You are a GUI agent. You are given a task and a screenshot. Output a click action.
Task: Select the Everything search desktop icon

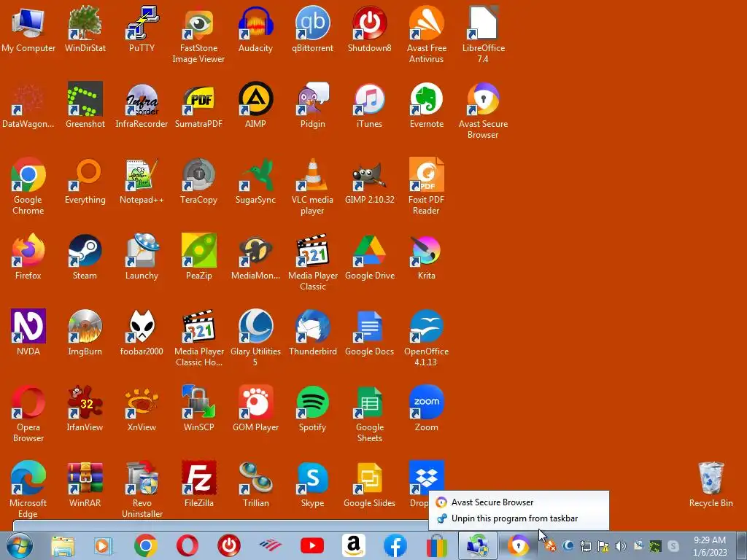[85, 181]
